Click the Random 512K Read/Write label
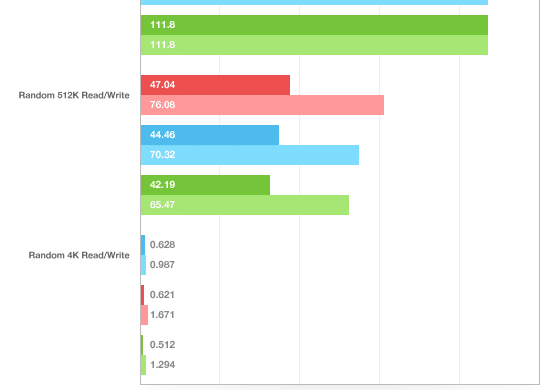 [x=74, y=95]
